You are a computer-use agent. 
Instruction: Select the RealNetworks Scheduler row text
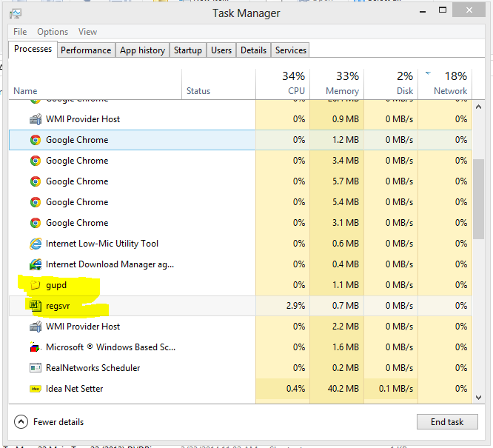[x=93, y=368]
